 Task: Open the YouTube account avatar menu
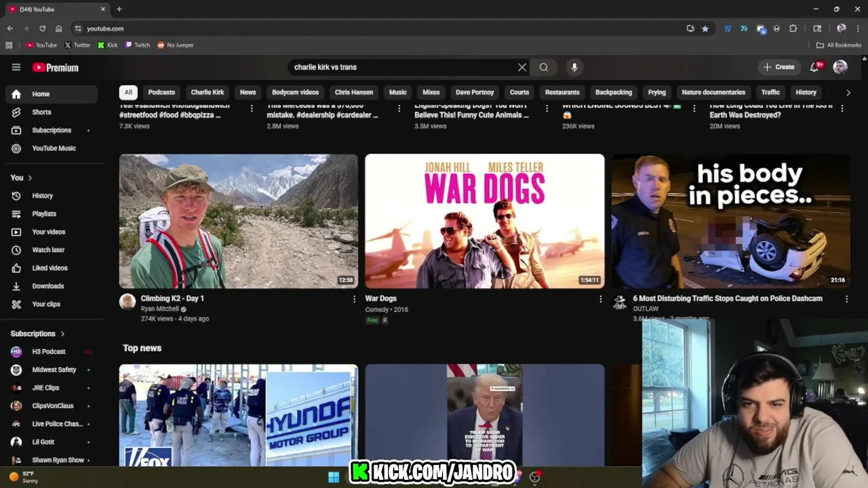[x=840, y=67]
